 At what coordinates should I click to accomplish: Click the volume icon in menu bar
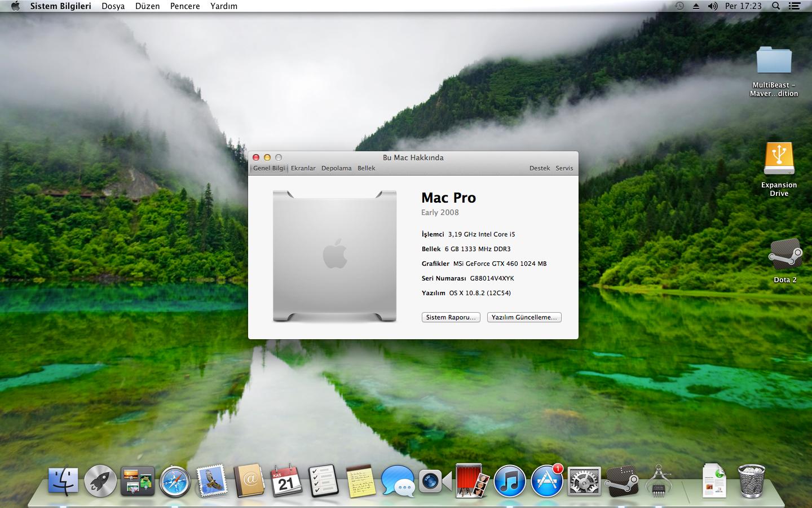tap(713, 6)
